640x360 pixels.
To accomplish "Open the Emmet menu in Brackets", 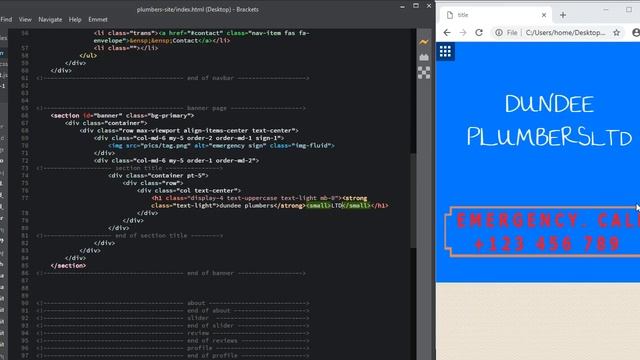I will click(98, 19).
